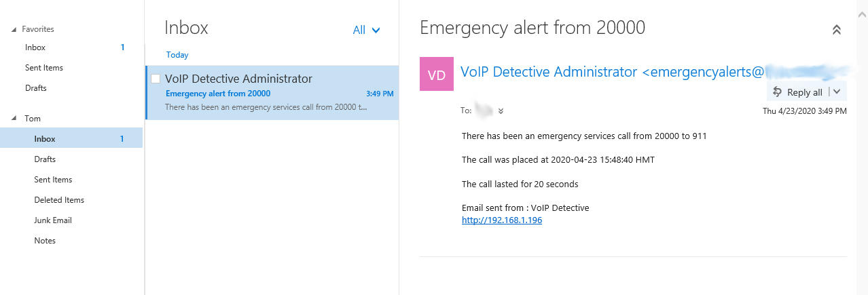Viewport: 868px width, 295px height.
Task: Open the Reply all options dropdown arrow
Action: pos(837,92)
